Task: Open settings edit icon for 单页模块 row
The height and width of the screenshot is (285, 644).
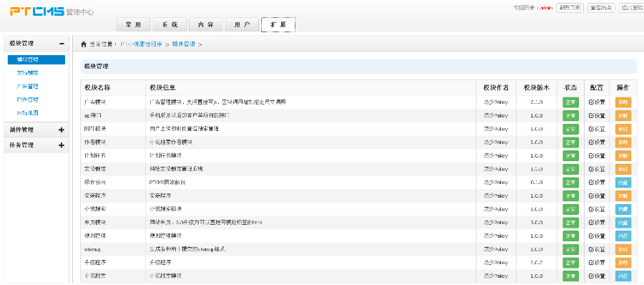Action: 592,223
